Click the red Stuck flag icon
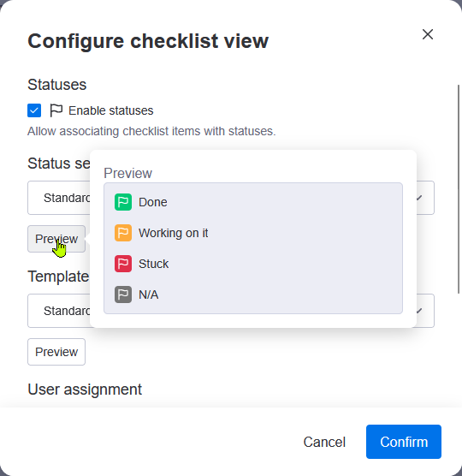 (x=123, y=264)
